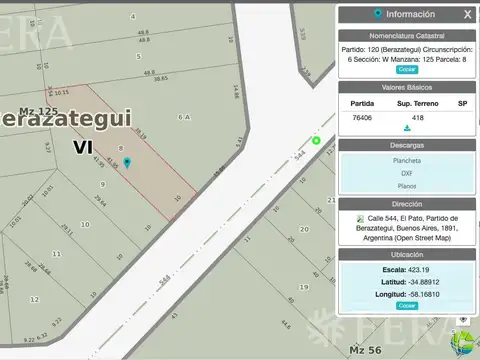Copy the Ubicación coordinates

point(407,306)
